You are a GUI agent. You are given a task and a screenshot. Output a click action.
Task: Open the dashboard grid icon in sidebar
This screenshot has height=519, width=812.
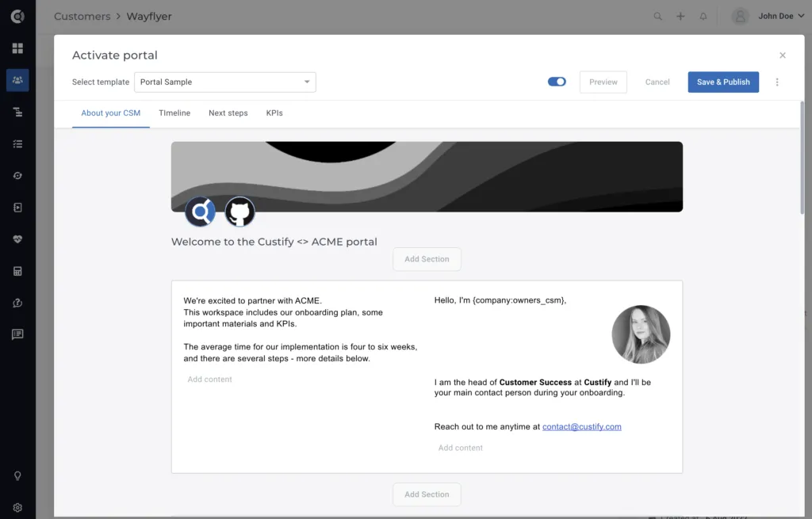17,48
